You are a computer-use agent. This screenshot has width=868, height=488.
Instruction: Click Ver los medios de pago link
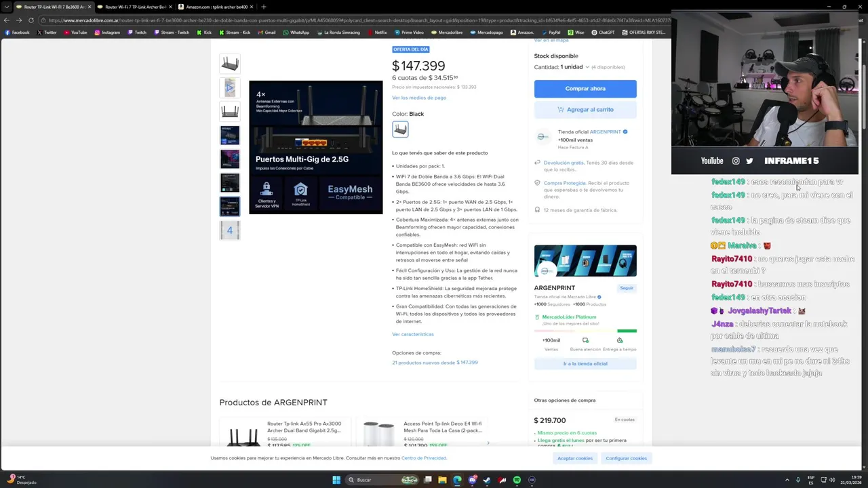[419, 98]
